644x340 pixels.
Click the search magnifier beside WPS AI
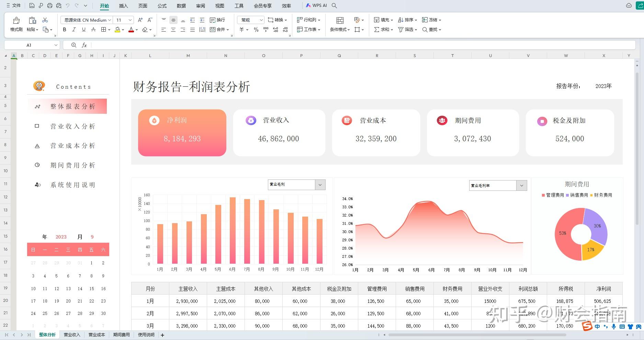click(x=334, y=6)
